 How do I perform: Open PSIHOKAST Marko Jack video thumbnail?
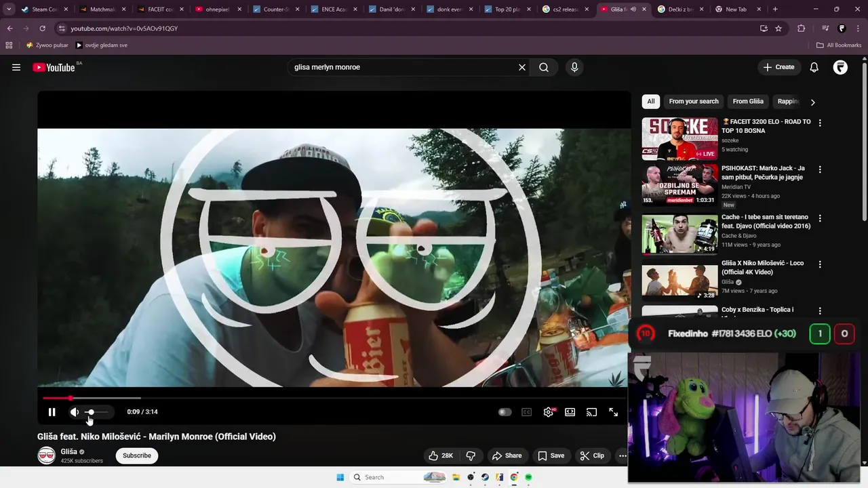679,185
